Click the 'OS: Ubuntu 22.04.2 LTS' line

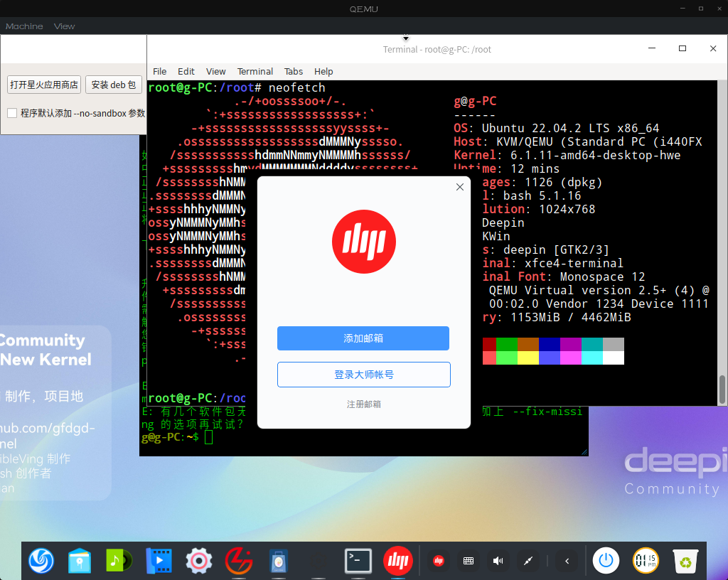[x=556, y=128]
